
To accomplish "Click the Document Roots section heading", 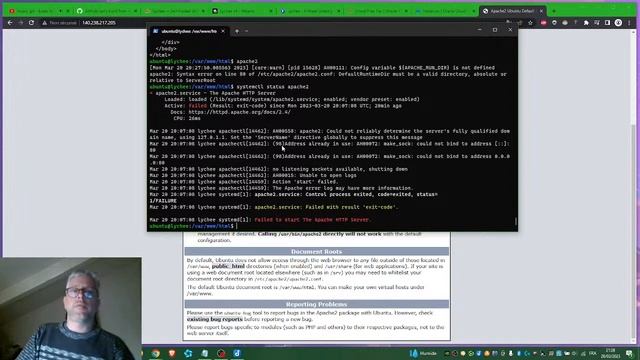I will point(317,251).
